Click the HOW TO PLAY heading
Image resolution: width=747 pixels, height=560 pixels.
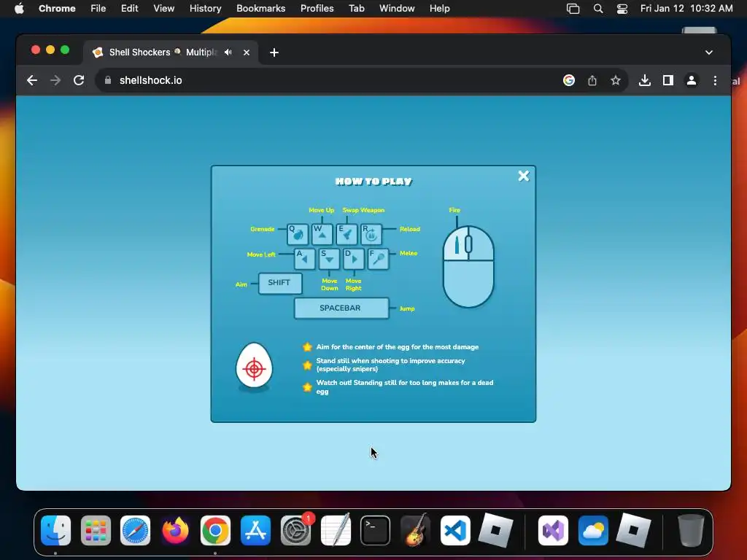click(373, 182)
